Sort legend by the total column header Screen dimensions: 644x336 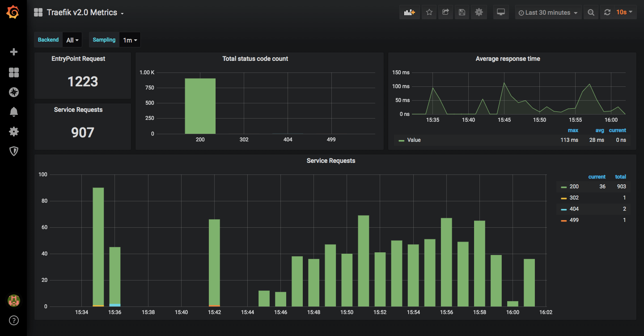(621, 177)
